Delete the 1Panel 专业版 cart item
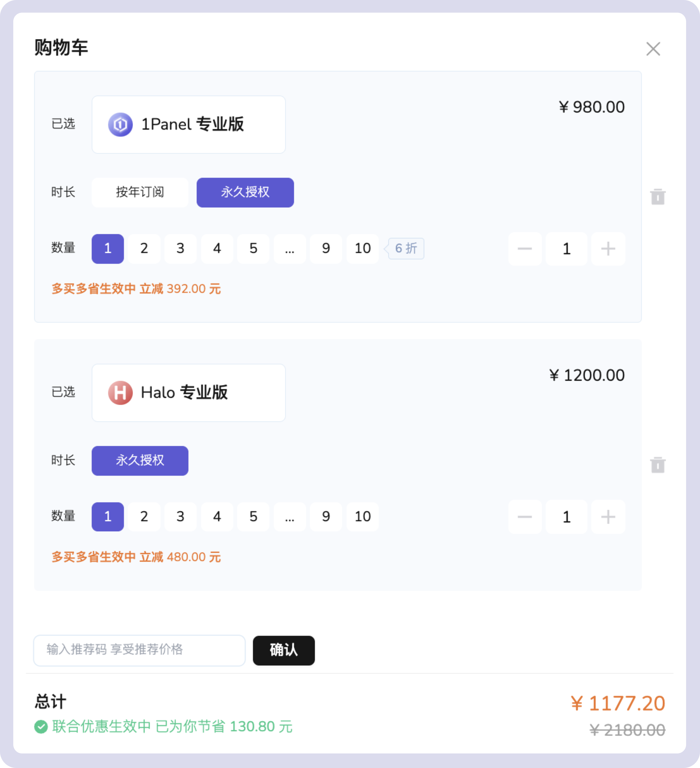 pos(658,197)
